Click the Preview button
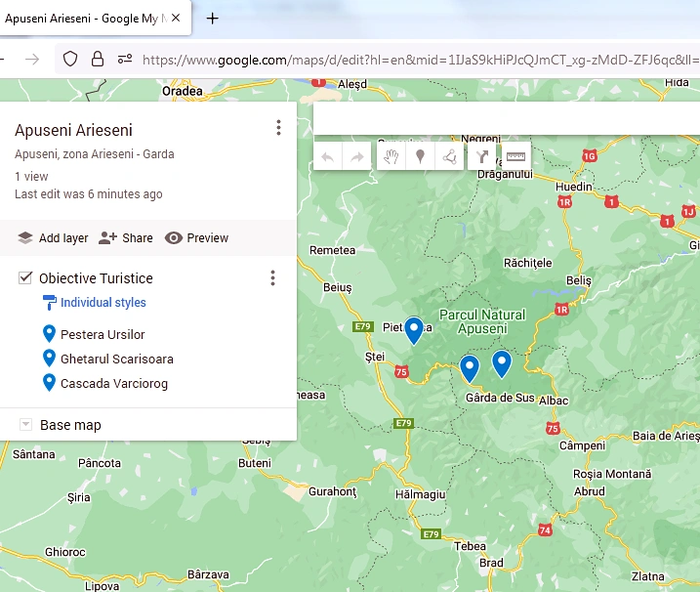700x592 pixels. click(196, 238)
